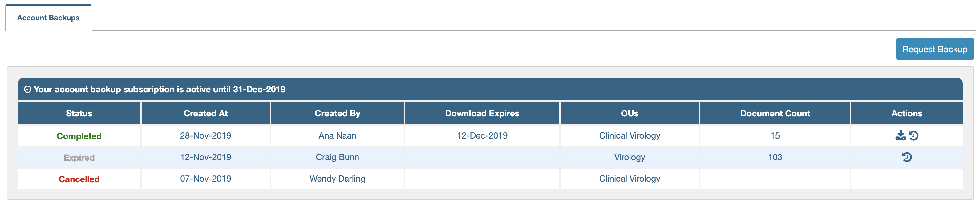The width and height of the screenshot is (980, 205).
Task: Click the Wendy Darling creator cell
Action: point(337,179)
